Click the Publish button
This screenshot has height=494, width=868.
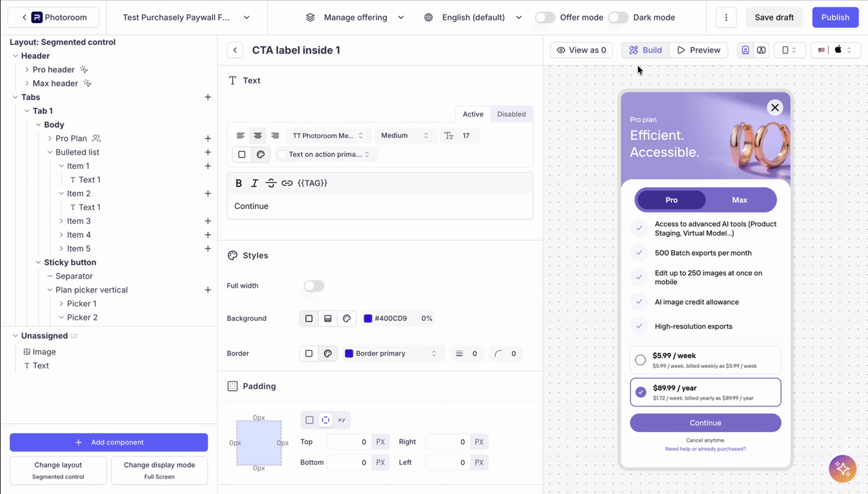[835, 18]
